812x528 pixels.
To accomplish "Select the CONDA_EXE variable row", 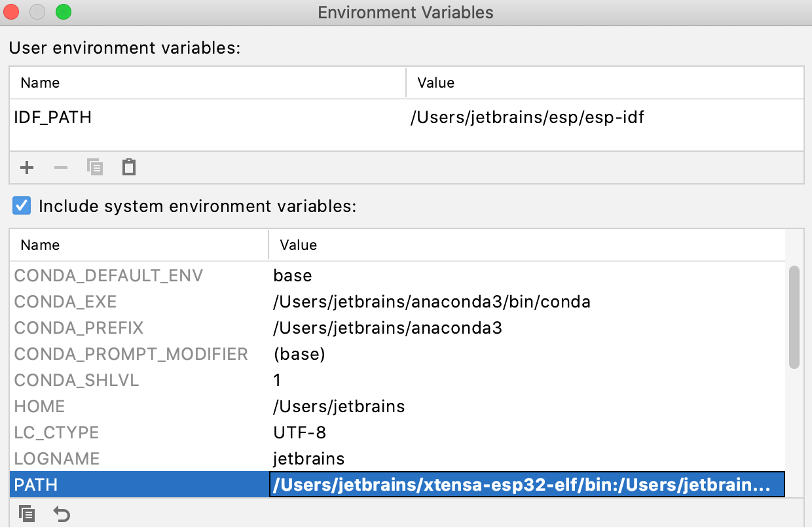I will 397,302.
